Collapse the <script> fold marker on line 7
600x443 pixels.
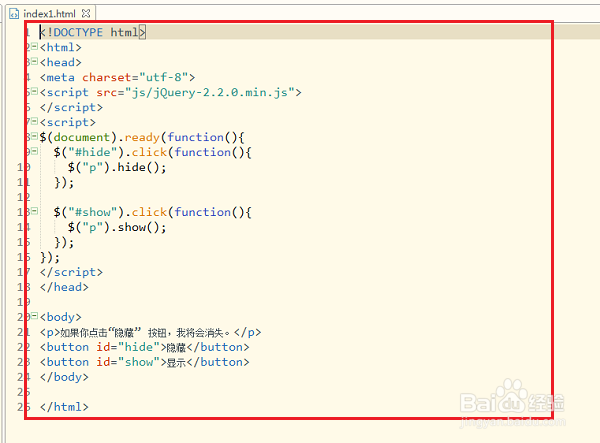34,122
